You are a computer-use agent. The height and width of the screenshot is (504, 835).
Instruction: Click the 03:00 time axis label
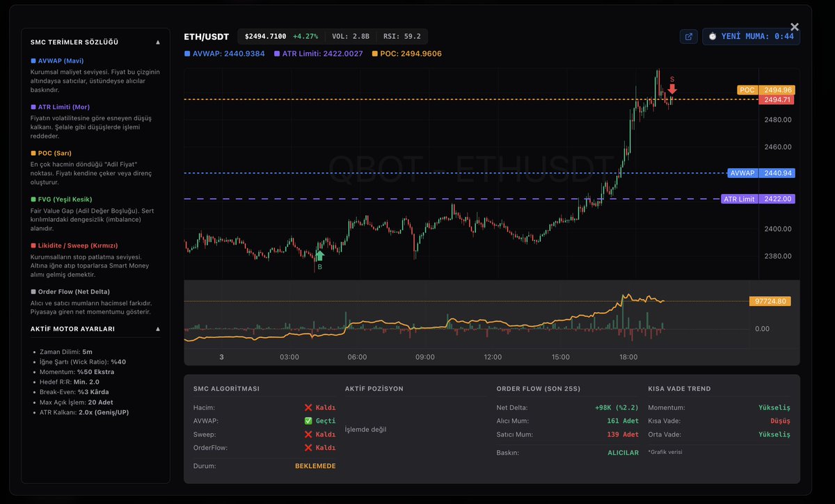point(289,357)
